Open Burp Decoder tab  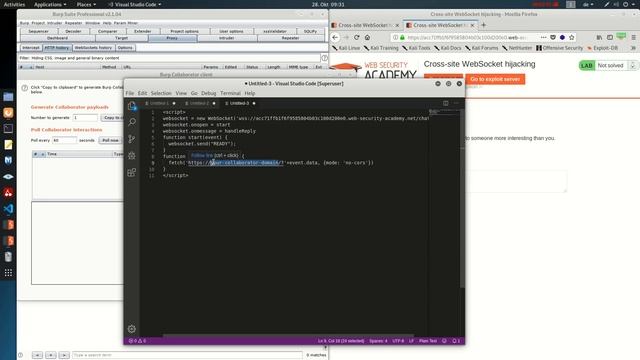click(73, 31)
